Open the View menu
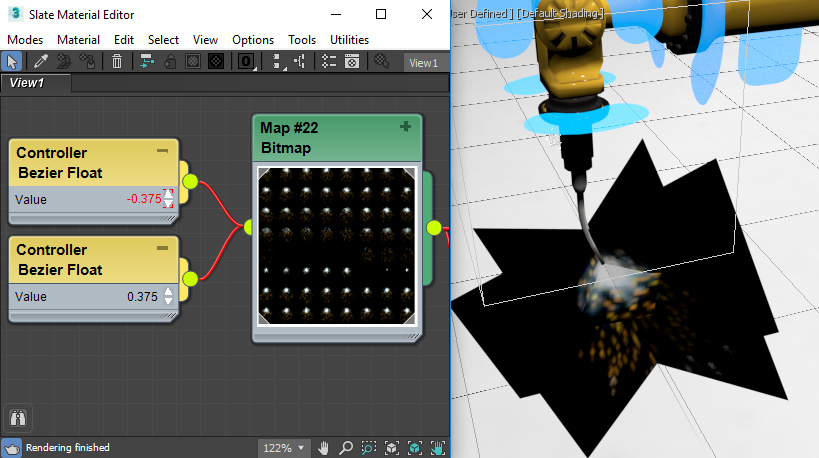This screenshot has height=458, width=819. [x=205, y=40]
